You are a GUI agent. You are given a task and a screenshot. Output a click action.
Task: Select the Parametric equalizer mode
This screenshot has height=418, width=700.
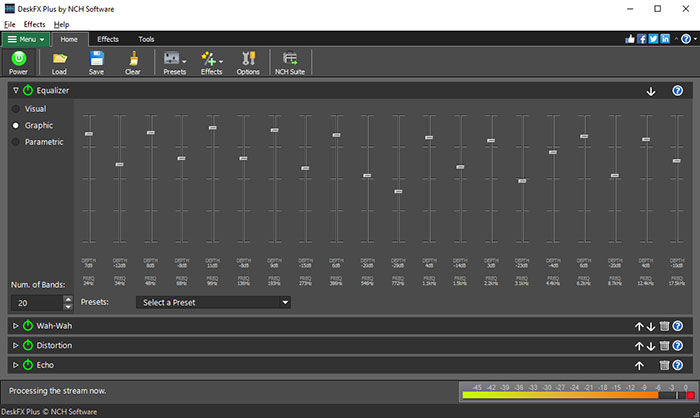[17, 142]
